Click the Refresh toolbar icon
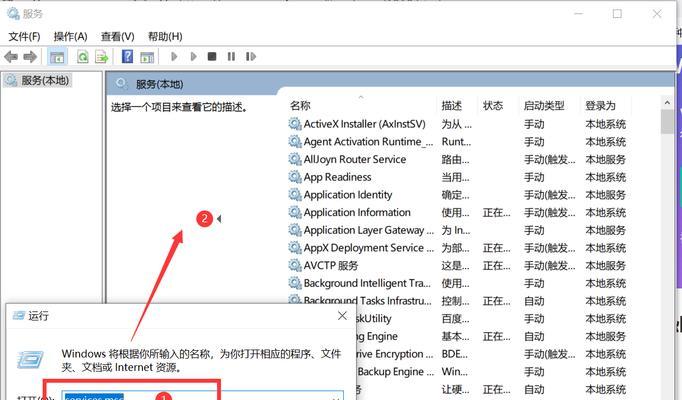The image size is (682, 400). [82, 57]
